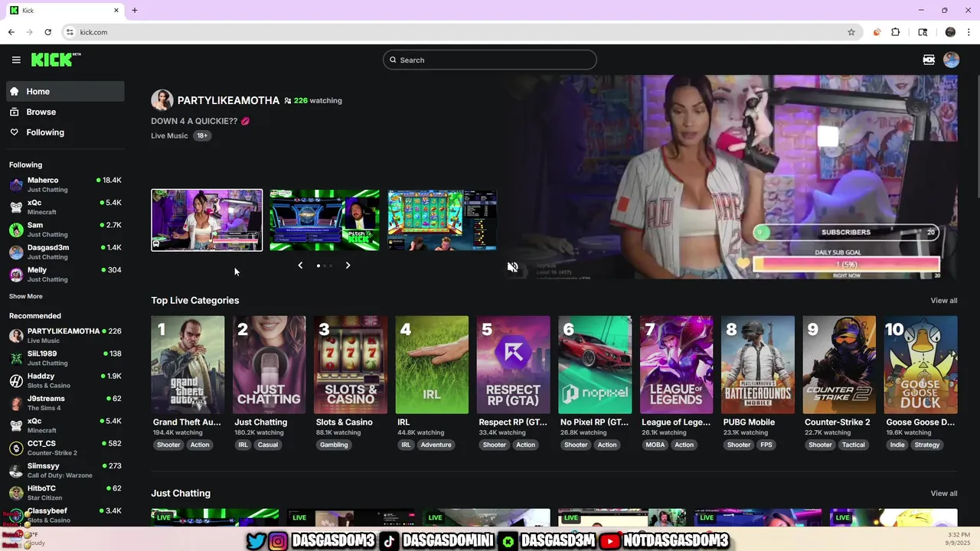980x551 pixels.
Task: Open Goose Goose Duck category card
Action: click(921, 365)
